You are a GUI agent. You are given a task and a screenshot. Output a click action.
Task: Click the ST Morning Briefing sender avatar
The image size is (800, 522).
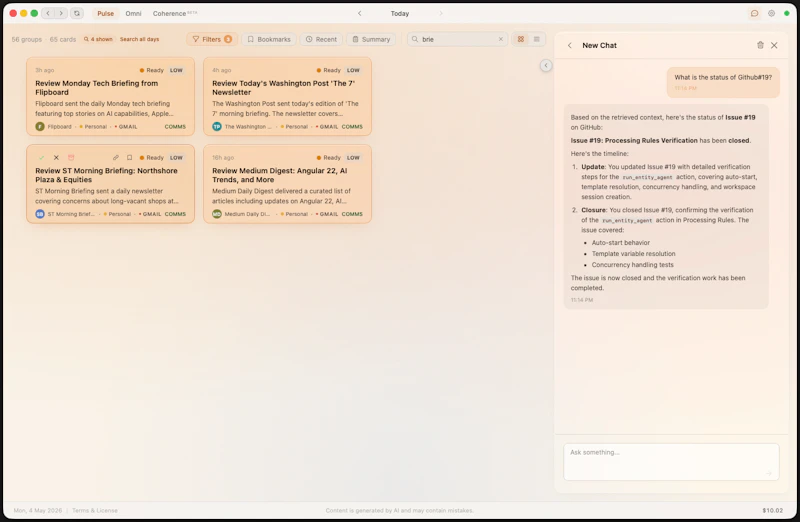point(40,214)
